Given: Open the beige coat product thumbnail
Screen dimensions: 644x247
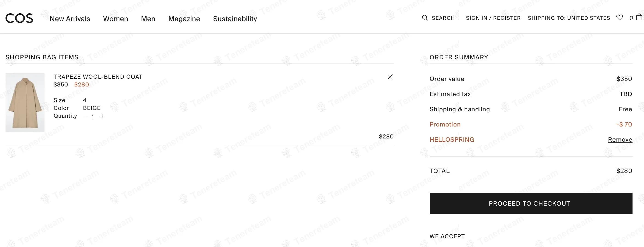Looking at the screenshot, I should tap(25, 102).
